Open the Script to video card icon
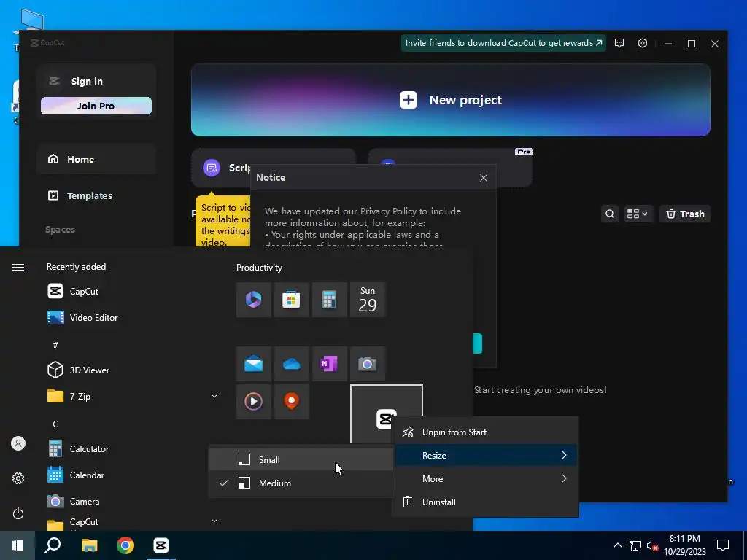The width and height of the screenshot is (747, 560). [x=212, y=168]
